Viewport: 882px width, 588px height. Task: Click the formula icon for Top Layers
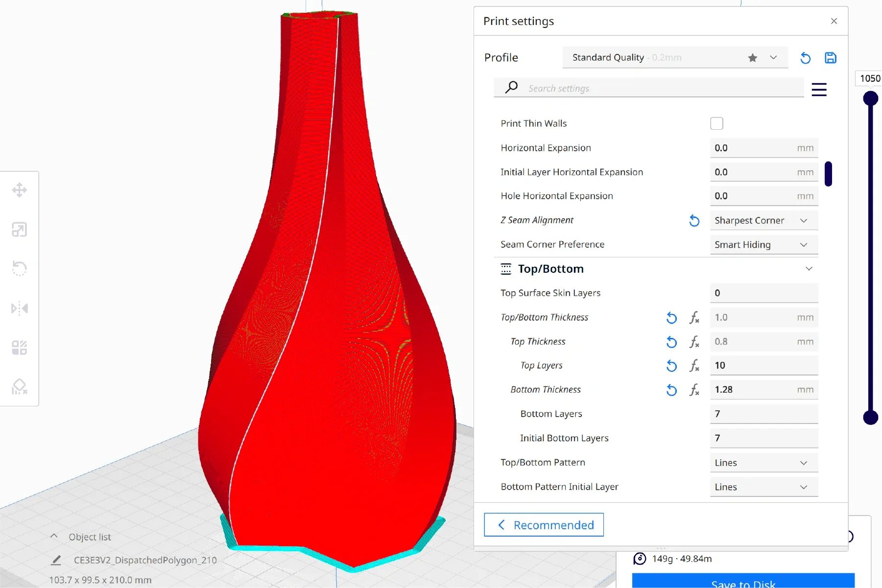pyautogui.click(x=694, y=366)
